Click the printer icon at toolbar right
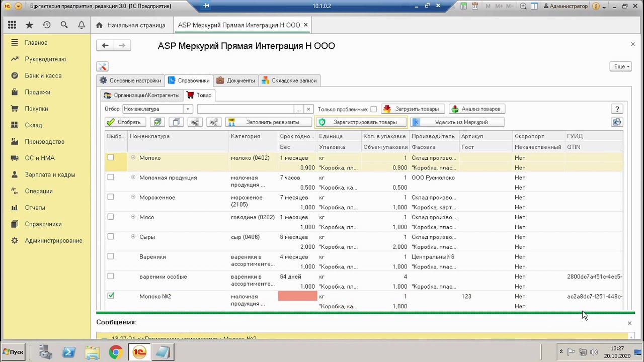This screenshot has height=362, width=644. click(617, 122)
